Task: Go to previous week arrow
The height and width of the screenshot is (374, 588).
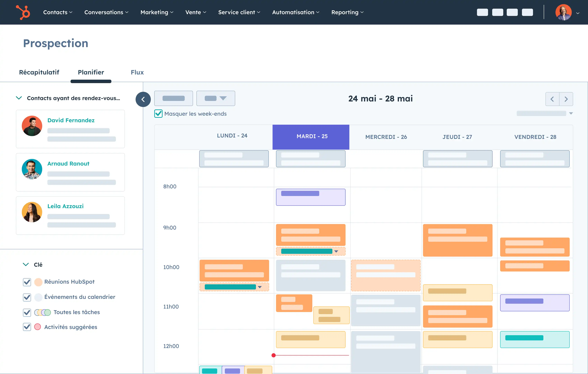Action: point(552,99)
